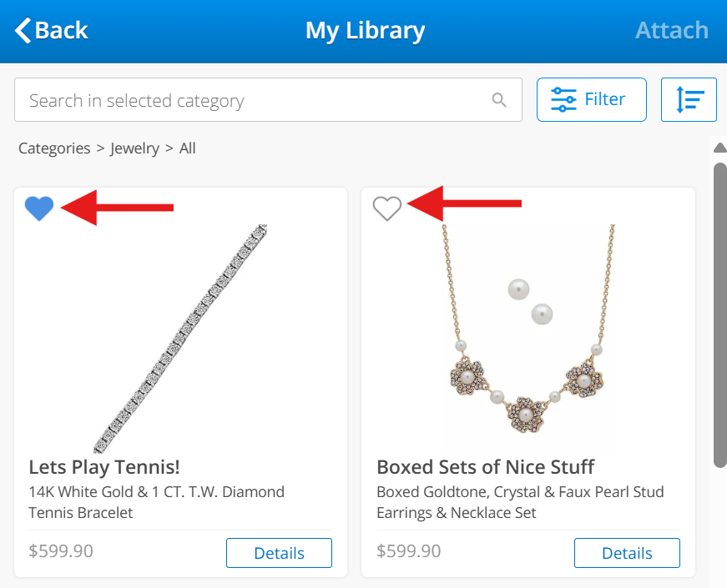Focus the Search in selected category field
The image size is (727, 588).
tap(250, 101)
